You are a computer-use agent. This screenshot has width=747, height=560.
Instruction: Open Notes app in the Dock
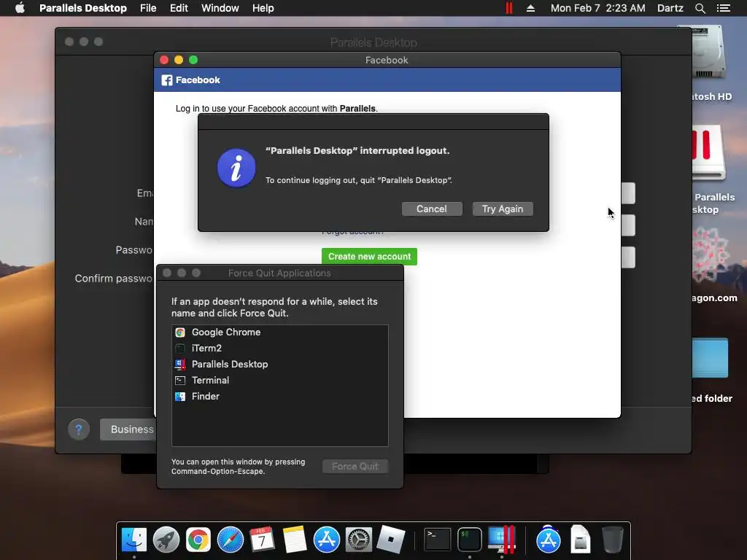point(295,540)
